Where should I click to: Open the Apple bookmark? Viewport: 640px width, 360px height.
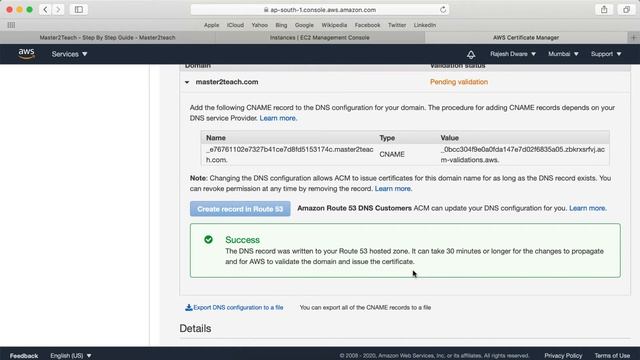(x=211, y=25)
